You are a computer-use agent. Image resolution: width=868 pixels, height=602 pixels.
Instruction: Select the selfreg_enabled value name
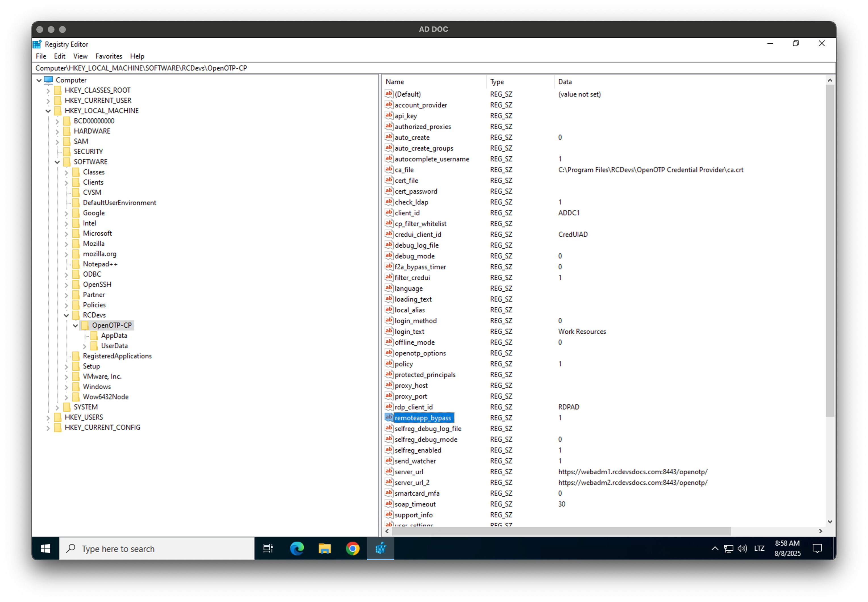[418, 450]
